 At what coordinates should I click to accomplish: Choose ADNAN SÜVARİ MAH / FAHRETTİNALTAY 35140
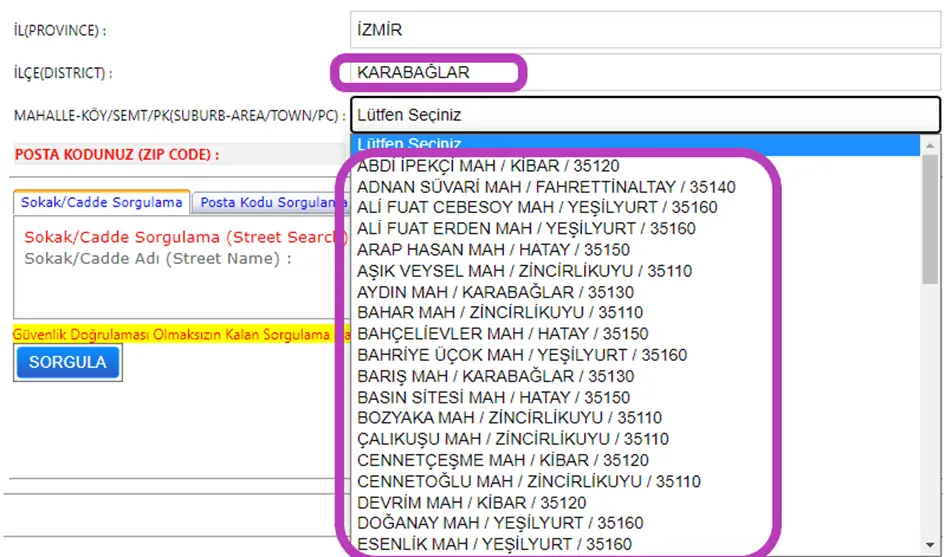[545, 187]
